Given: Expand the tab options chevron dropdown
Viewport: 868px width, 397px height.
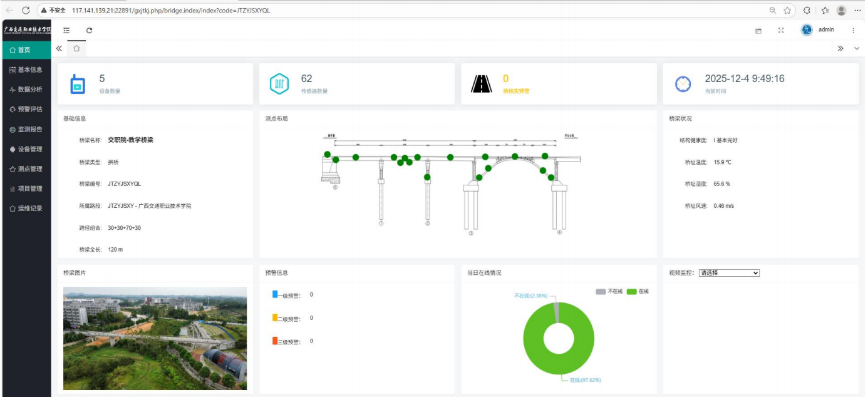Looking at the screenshot, I should 857,48.
